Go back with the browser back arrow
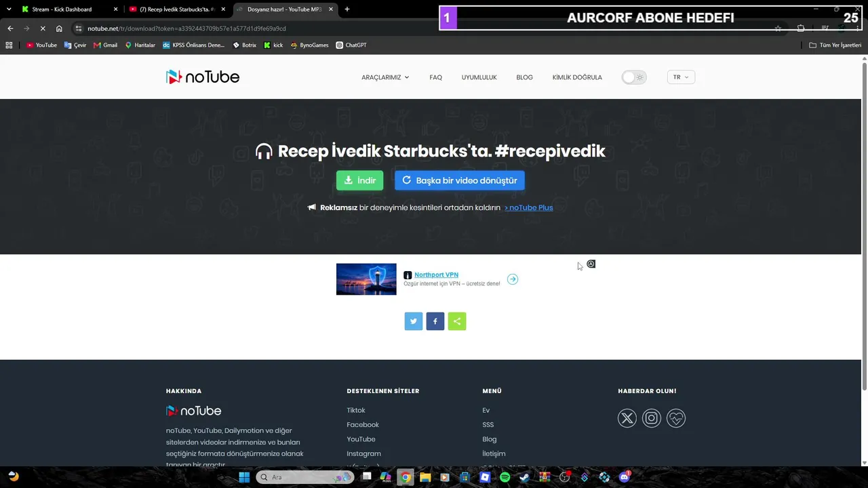 10,28
